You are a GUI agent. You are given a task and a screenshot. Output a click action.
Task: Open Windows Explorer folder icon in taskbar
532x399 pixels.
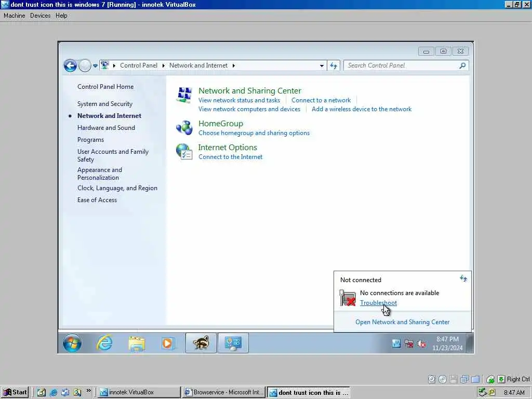[137, 343]
